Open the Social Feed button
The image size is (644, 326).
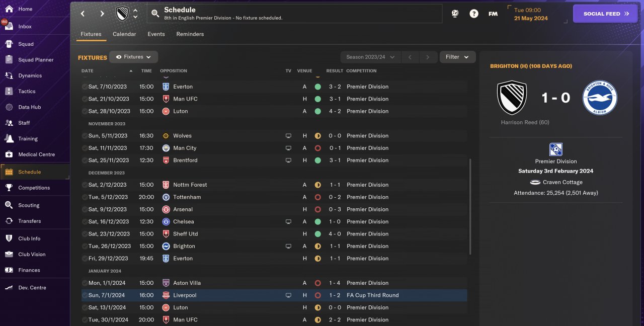coord(605,14)
